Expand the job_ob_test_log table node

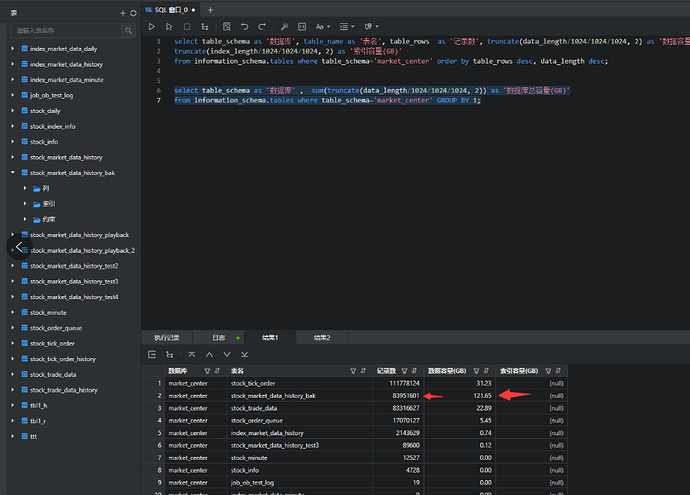tap(13, 95)
